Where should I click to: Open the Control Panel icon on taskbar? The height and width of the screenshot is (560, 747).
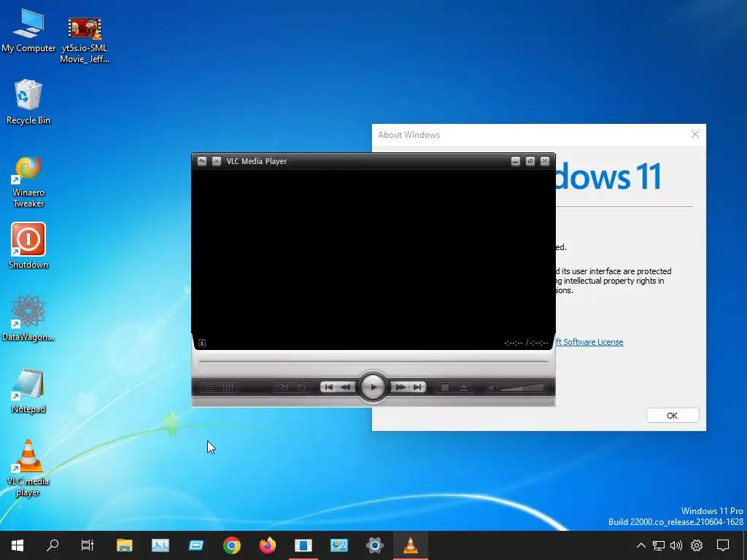[338, 545]
